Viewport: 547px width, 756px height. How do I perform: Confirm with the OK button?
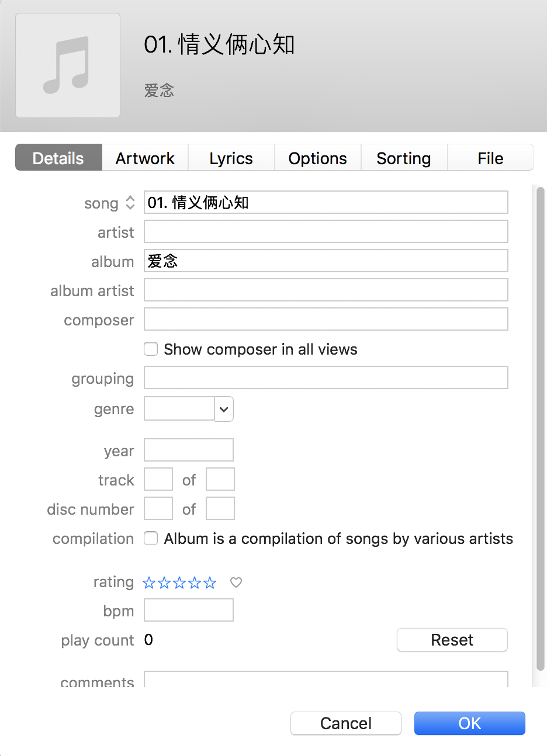coord(469,723)
